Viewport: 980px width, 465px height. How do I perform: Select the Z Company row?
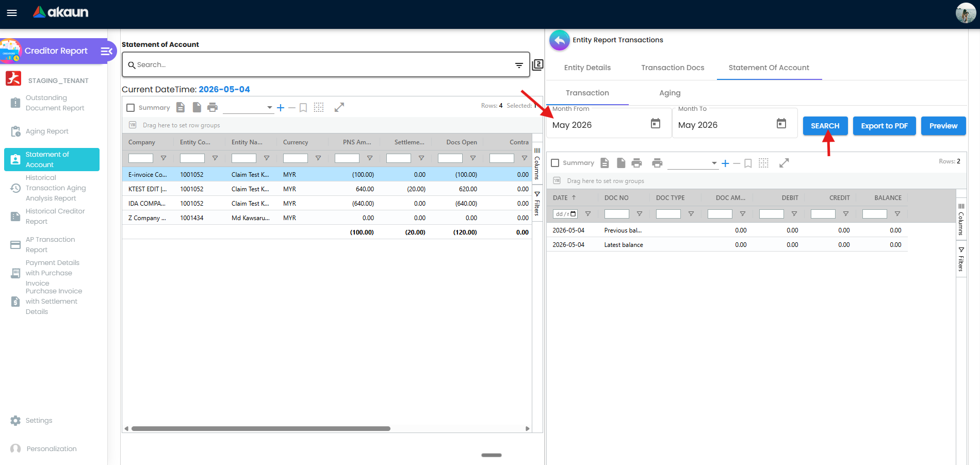(x=327, y=218)
